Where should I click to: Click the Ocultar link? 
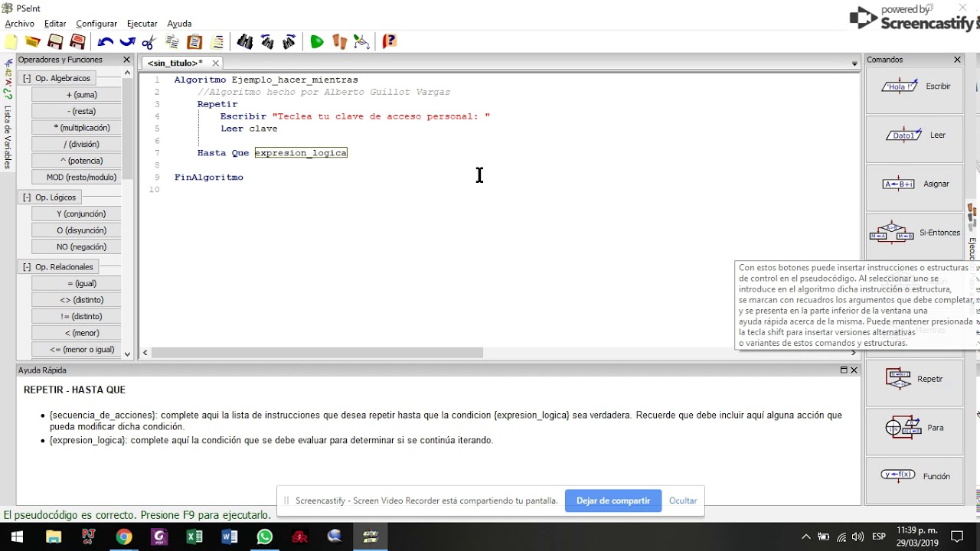tap(683, 500)
